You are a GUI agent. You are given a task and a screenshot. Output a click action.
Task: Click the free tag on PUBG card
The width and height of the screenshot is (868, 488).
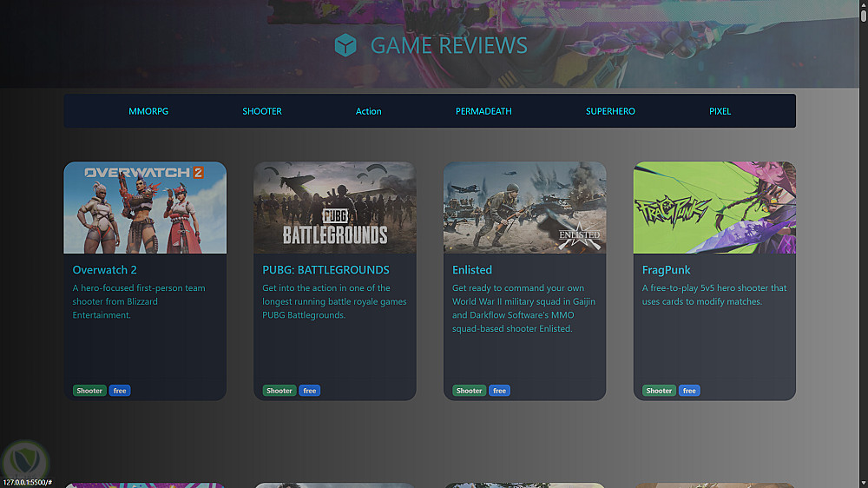310,391
